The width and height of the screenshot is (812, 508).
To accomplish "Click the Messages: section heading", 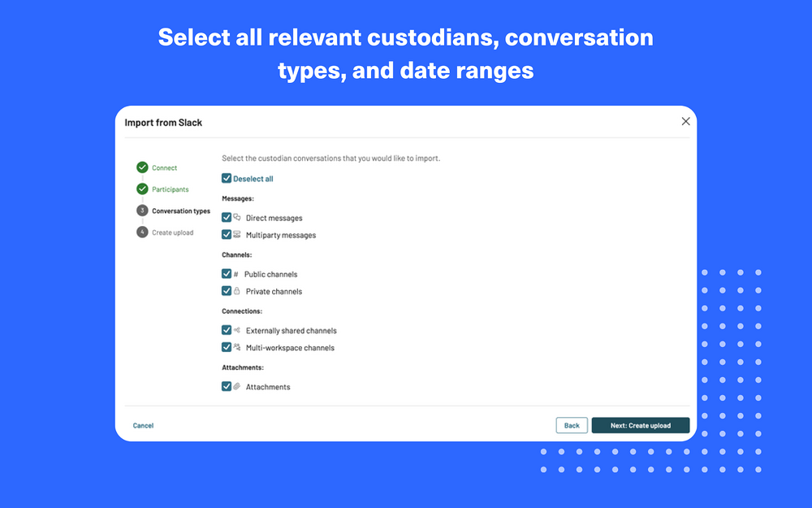I will click(238, 198).
